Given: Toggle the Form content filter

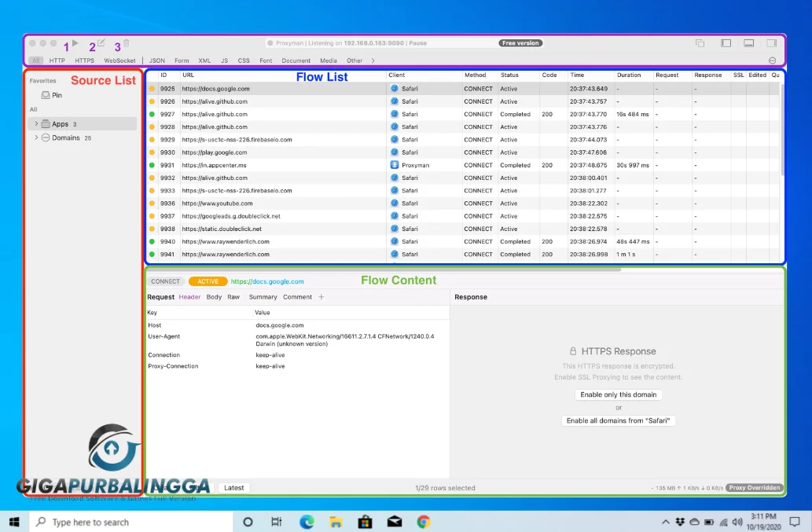Looking at the screenshot, I should 182,61.
